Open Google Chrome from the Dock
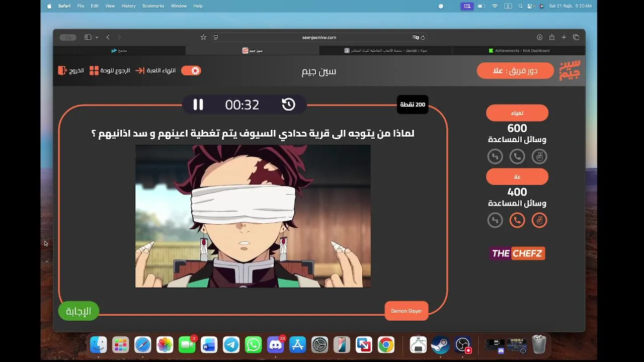Screen dimensions: 644x362 tap(386, 344)
